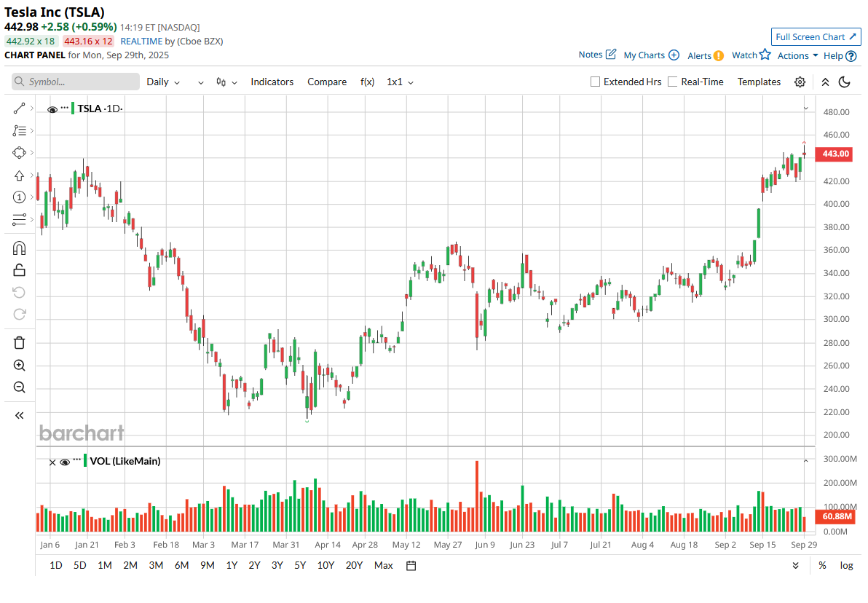The width and height of the screenshot is (868, 603).
Task: Open the Fibonacci tools icon
Action: [20, 130]
